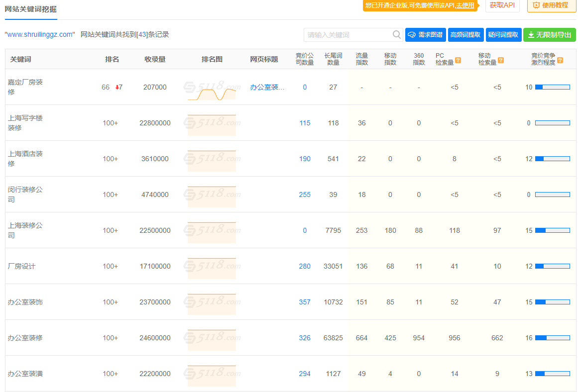This screenshot has width=578, height=392.
Task: View the ranking chart for 上海写字楼装修
Action: pyautogui.click(x=212, y=125)
